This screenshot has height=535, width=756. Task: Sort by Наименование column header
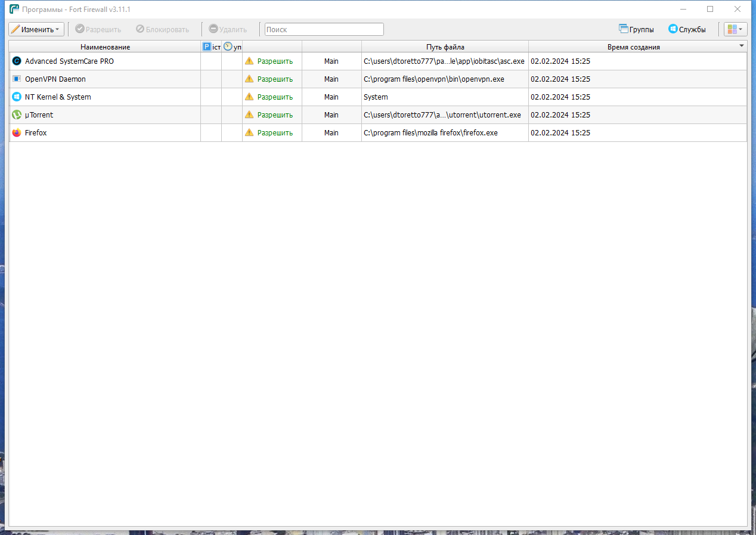(105, 47)
